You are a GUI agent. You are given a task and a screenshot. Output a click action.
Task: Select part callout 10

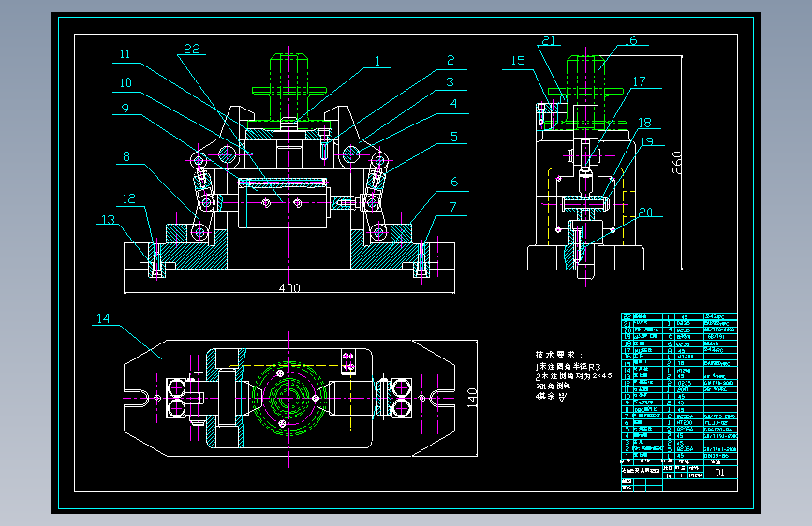click(x=125, y=83)
